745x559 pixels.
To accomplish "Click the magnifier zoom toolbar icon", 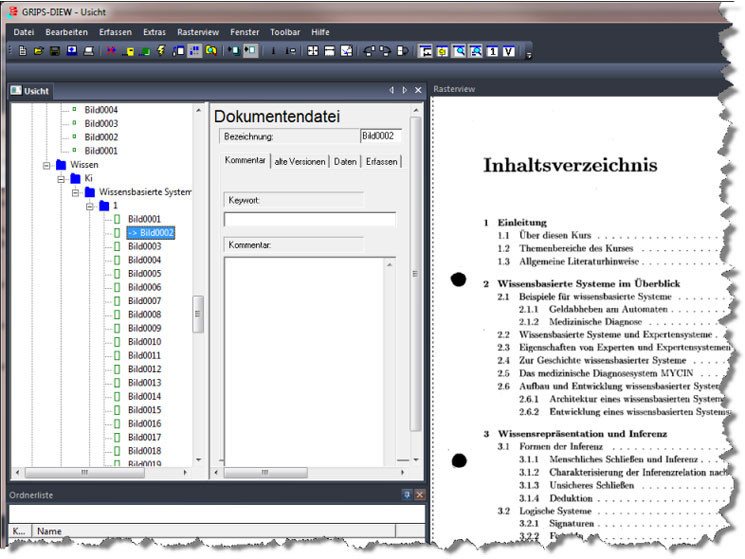I will pyautogui.click(x=459, y=50).
